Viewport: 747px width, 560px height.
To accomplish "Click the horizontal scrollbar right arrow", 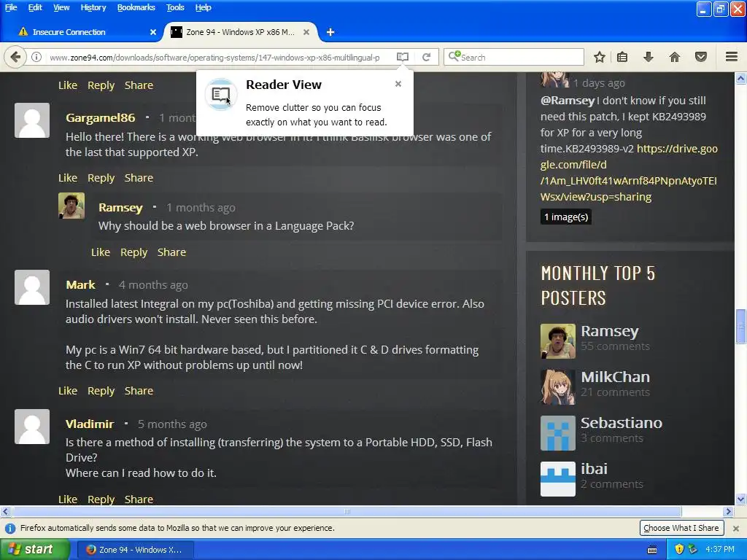I will coord(727,511).
